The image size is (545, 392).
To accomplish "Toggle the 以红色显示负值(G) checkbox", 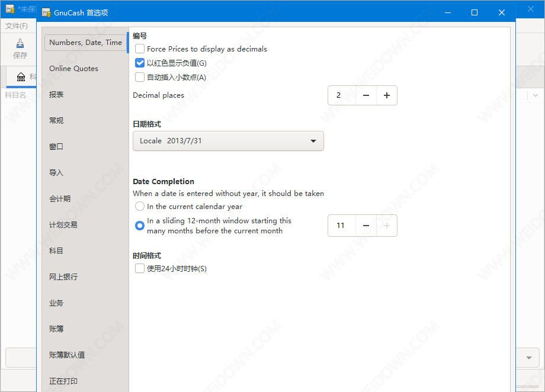I will tap(140, 63).
